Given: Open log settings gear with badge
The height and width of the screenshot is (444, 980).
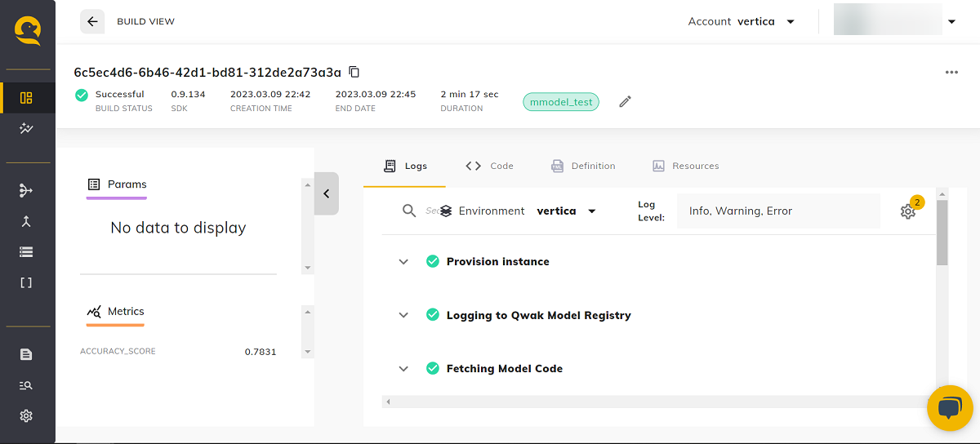Looking at the screenshot, I should pos(908,211).
